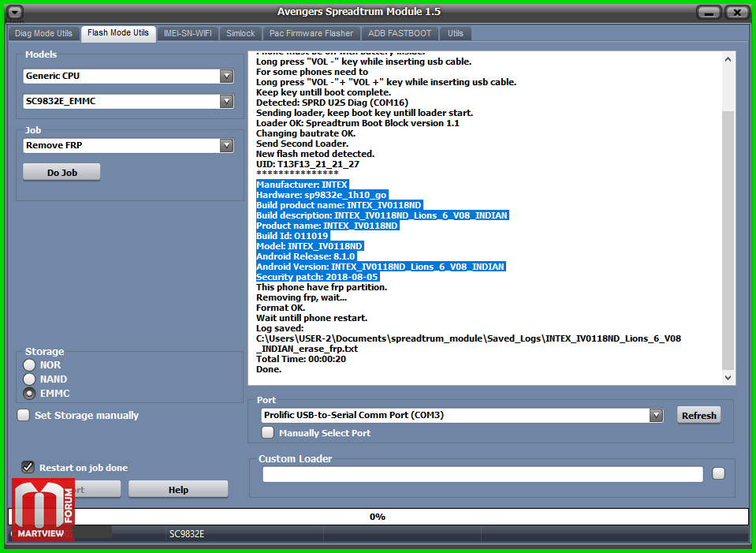Go to the Simlock tab

pos(240,33)
